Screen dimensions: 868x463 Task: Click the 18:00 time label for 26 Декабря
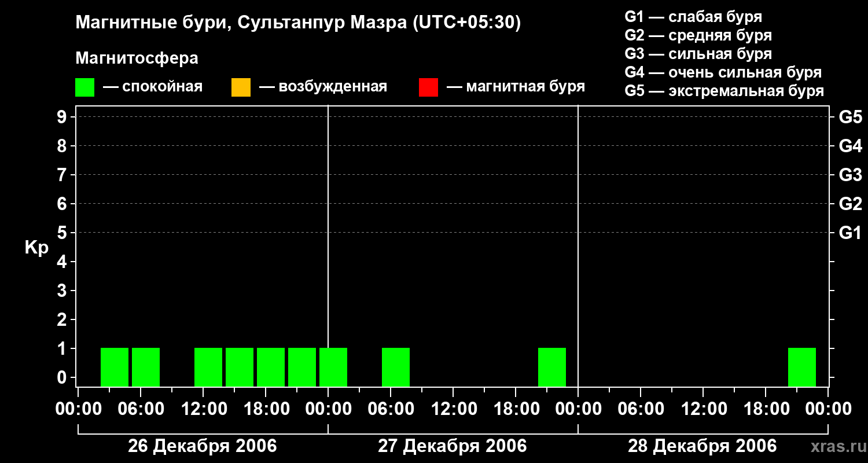coord(266,409)
